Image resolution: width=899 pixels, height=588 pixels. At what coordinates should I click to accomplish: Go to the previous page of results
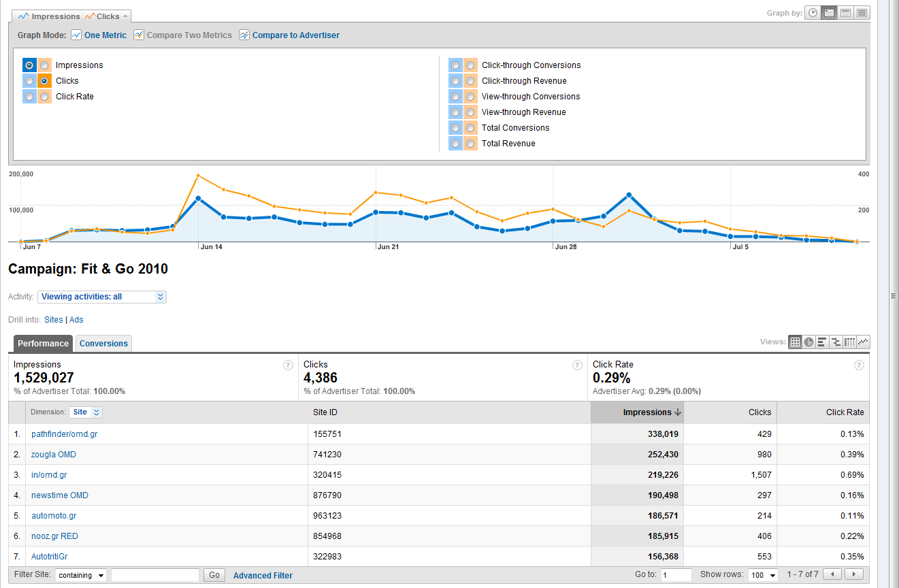[x=832, y=575]
